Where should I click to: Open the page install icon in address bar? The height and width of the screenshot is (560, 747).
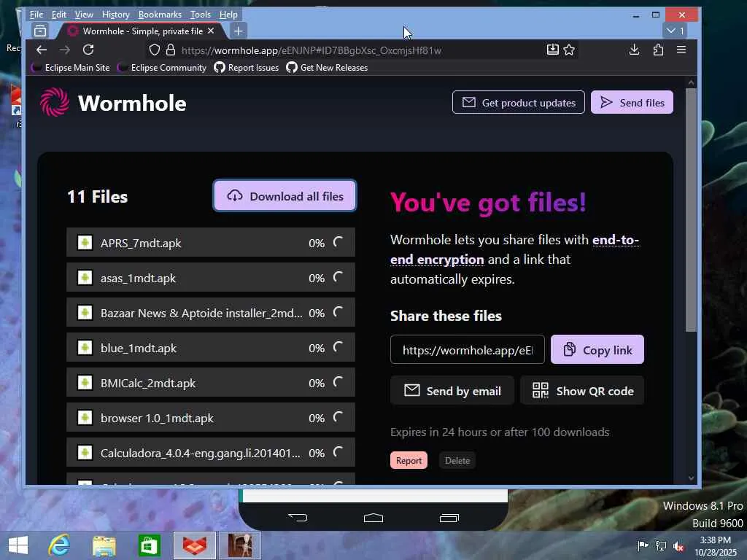552,50
